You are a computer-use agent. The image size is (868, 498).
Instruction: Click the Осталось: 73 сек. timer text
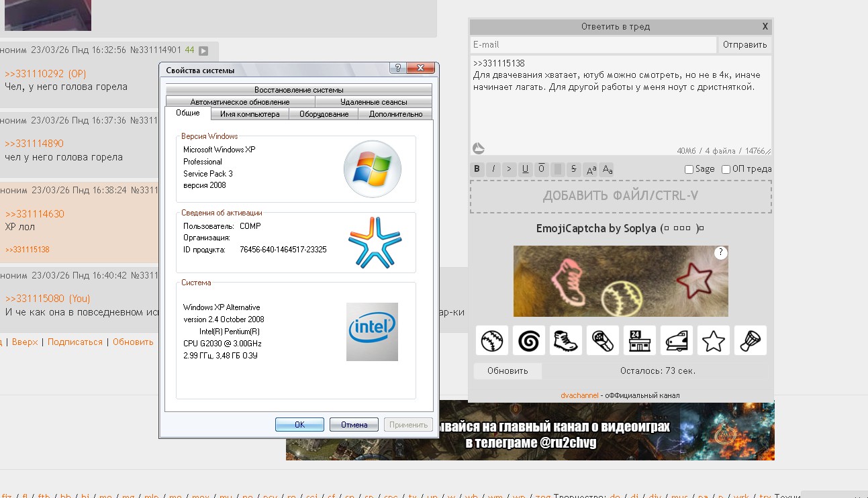tap(658, 370)
